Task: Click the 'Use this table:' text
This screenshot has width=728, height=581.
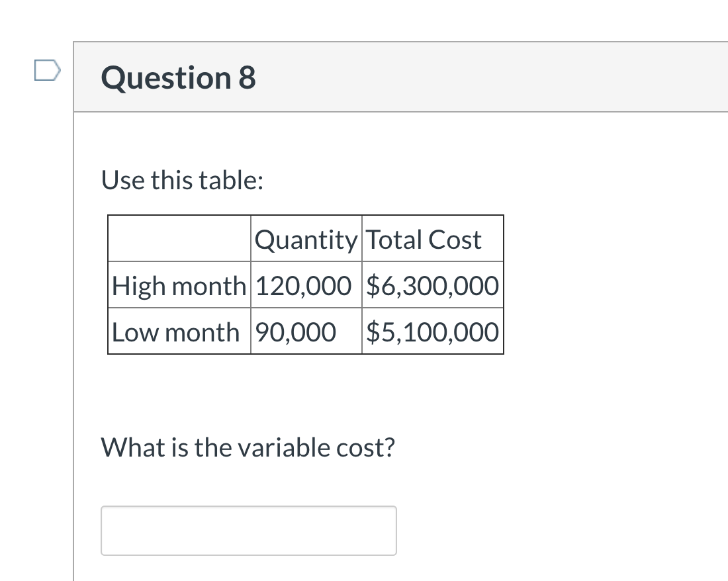Action: (x=182, y=179)
